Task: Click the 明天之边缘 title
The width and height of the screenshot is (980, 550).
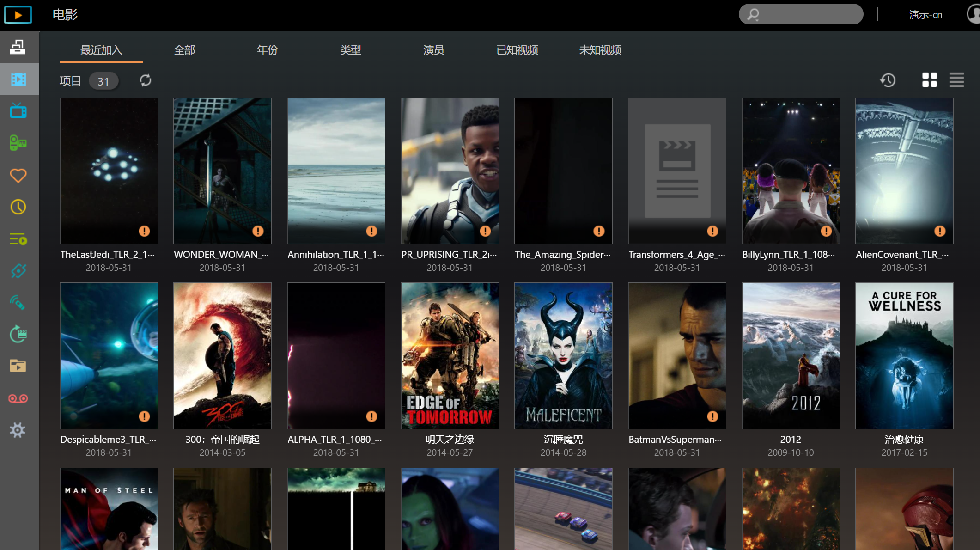Action: [x=450, y=440]
